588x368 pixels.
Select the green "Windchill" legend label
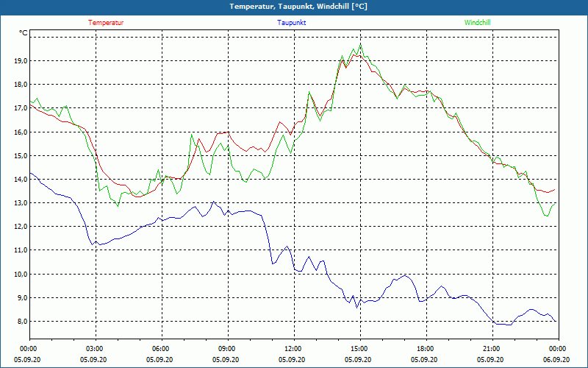tap(477, 23)
